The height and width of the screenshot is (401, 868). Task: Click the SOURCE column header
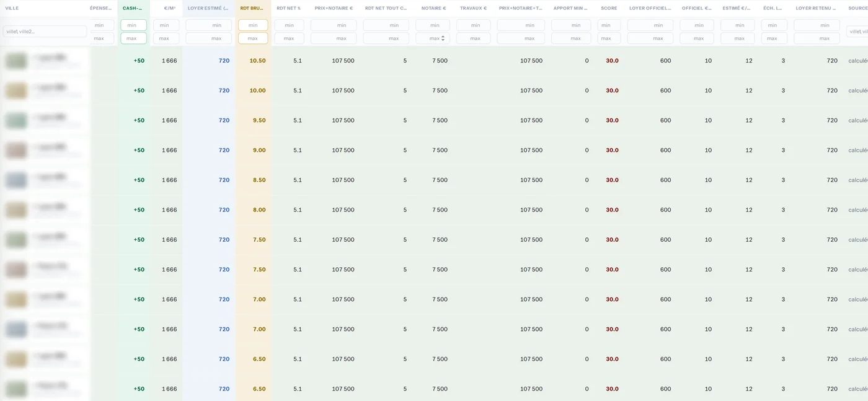point(858,8)
